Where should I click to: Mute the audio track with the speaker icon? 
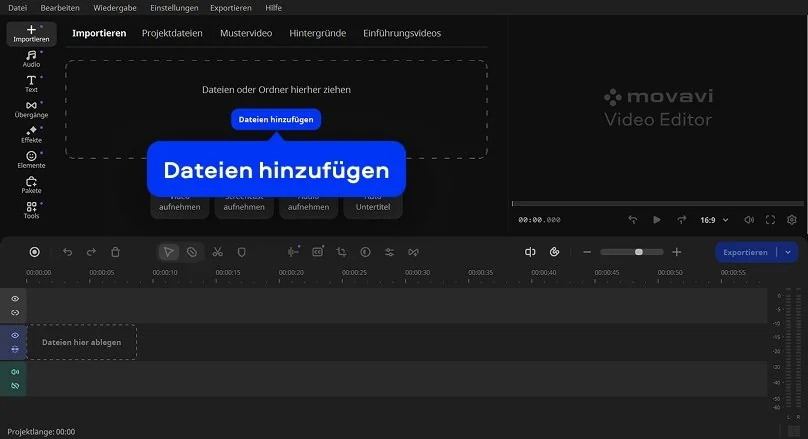15,372
